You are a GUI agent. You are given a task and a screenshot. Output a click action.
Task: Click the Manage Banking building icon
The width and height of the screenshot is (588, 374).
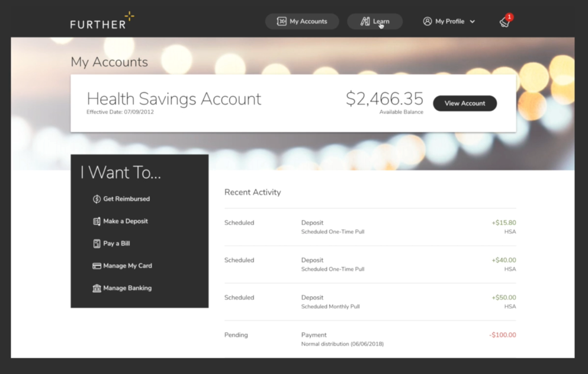pos(97,288)
